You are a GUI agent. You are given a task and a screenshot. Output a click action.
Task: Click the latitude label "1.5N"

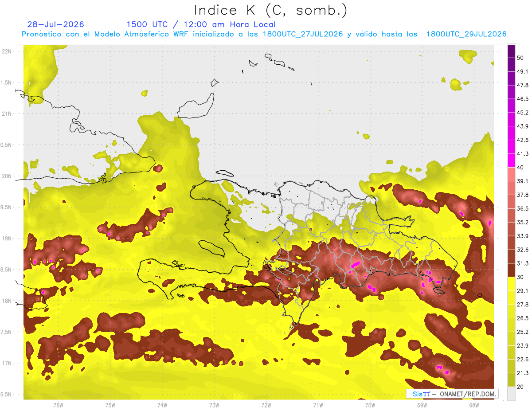[7, 83]
